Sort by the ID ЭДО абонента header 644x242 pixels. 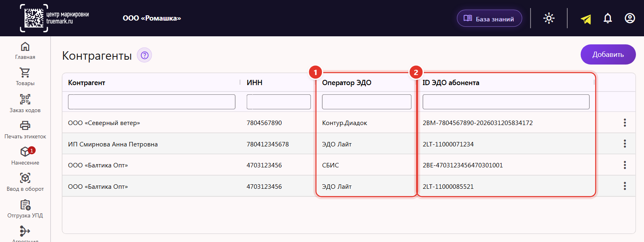[451, 83]
